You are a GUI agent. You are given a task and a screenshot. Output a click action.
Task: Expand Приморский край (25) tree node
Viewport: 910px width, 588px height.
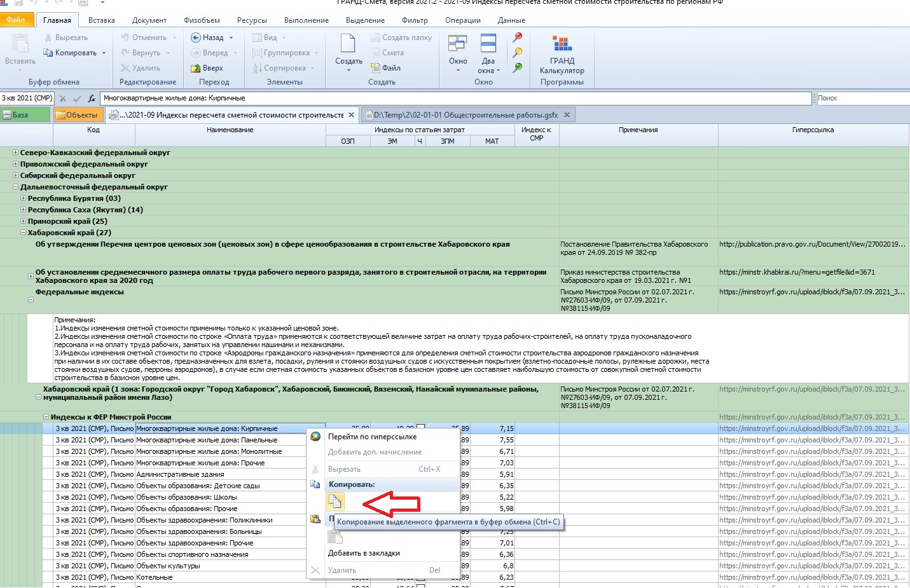point(24,221)
